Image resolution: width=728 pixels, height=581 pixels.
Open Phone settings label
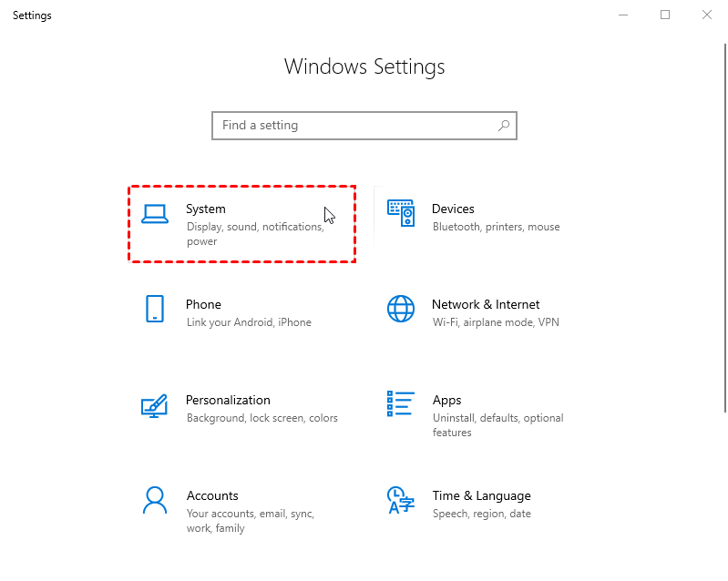(x=203, y=304)
